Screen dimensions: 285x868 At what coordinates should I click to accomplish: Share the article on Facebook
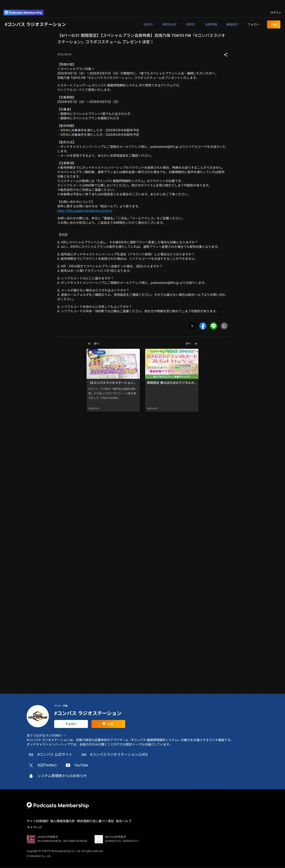(x=203, y=326)
